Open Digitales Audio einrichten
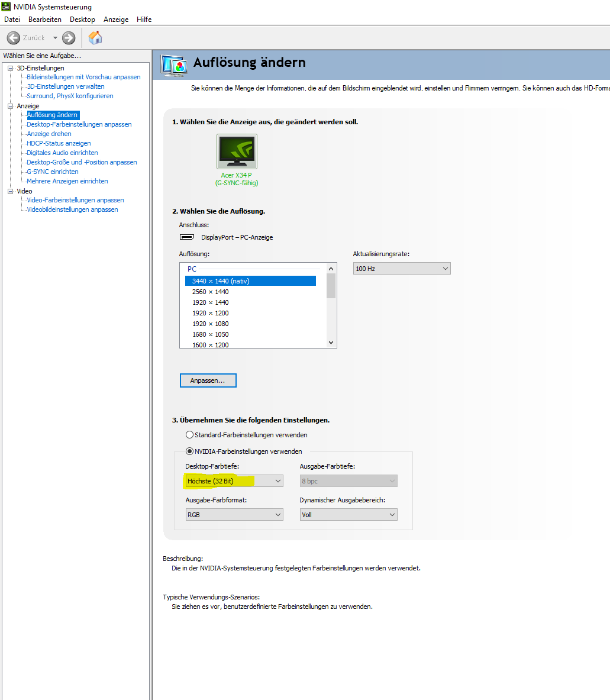The image size is (610, 700). point(63,153)
